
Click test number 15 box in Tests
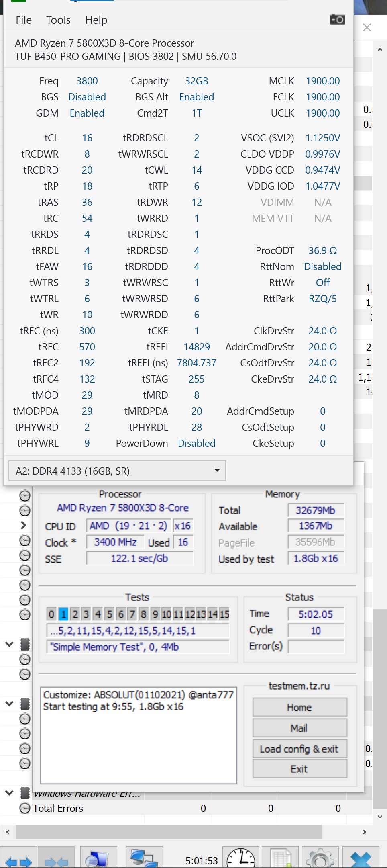coord(224,614)
